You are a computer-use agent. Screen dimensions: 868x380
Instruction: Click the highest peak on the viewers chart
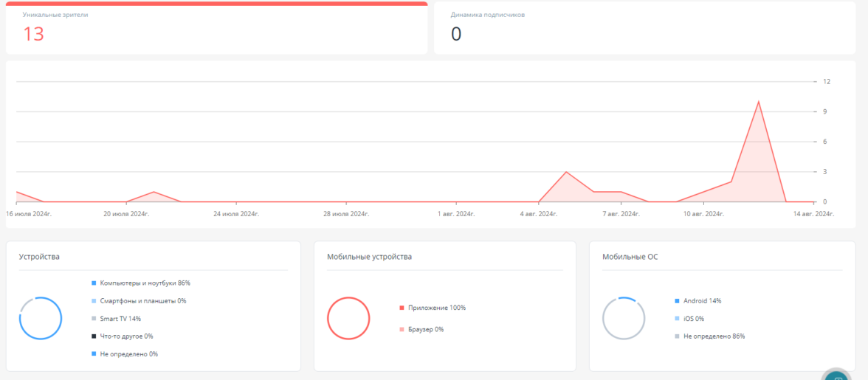point(758,102)
